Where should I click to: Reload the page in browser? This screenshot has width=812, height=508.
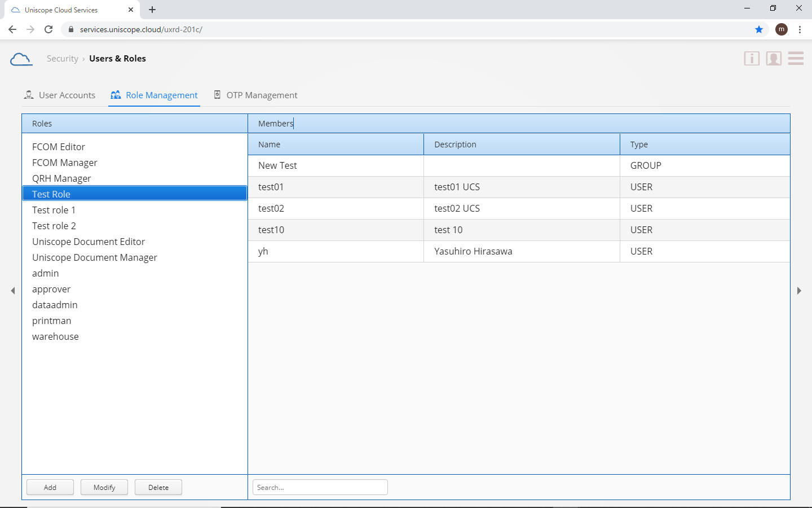[x=48, y=29]
